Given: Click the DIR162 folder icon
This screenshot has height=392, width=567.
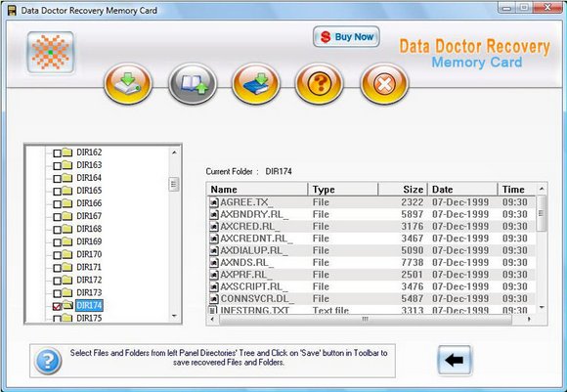Looking at the screenshot, I should pyautogui.click(x=67, y=152).
